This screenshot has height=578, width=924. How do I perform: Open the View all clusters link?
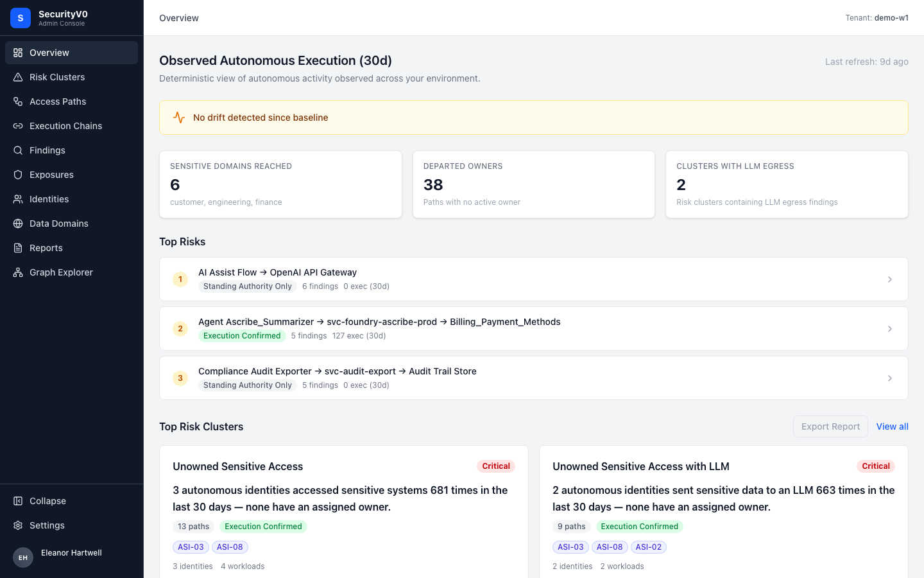(x=892, y=426)
